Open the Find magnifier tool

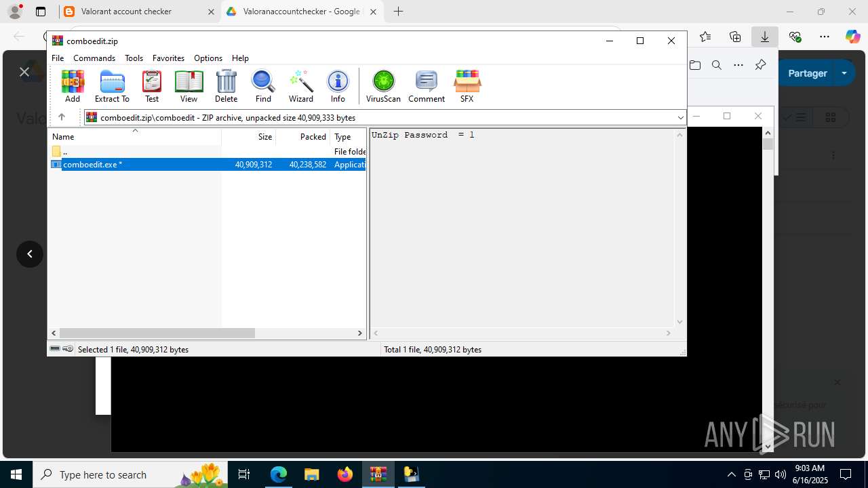tap(263, 86)
